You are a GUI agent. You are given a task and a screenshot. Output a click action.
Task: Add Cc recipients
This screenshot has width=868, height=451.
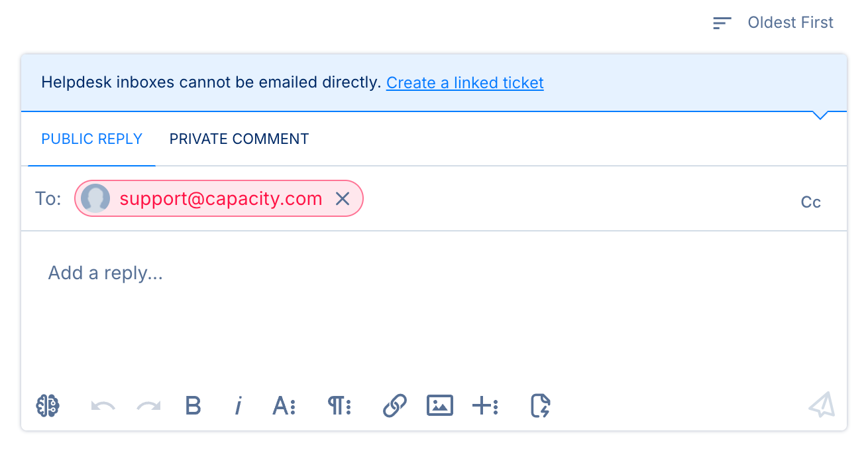(811, 202)
